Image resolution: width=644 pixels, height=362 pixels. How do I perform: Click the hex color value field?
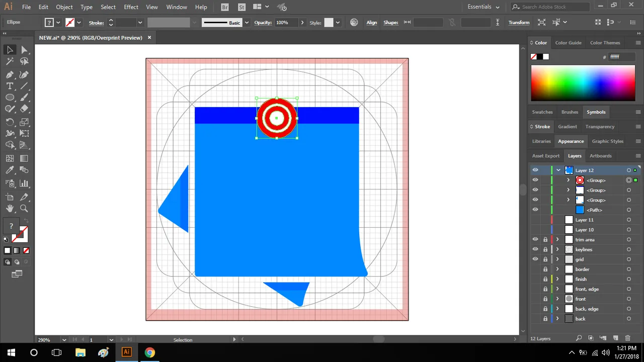click(622, 57)
